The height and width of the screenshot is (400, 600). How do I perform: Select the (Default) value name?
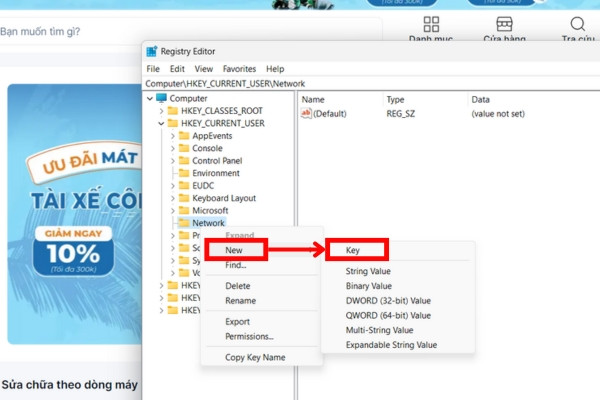[329, 114]
